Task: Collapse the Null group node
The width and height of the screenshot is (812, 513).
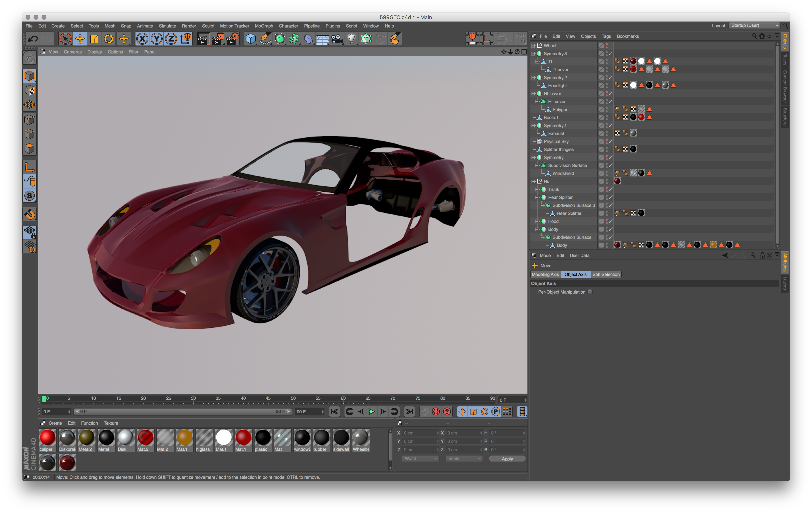Action: click(x=533, y=181)
